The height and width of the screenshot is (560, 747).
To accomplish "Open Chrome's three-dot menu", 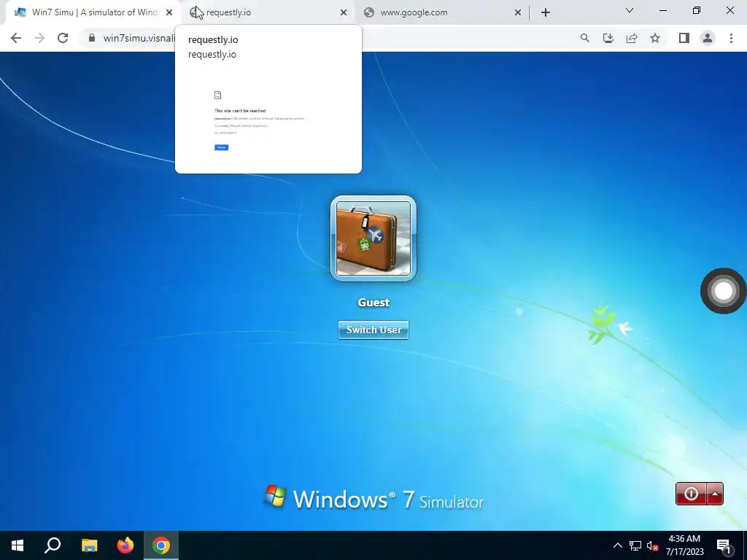I will pos(731,38).
